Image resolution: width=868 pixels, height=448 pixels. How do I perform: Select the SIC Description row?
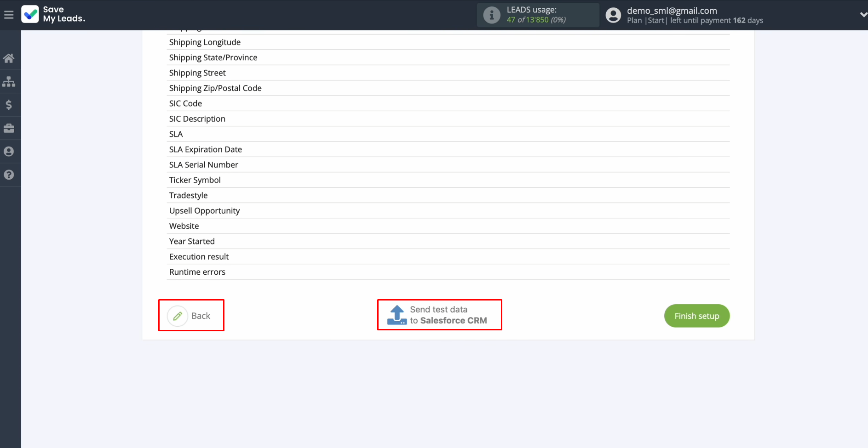(x=448, y=119)
